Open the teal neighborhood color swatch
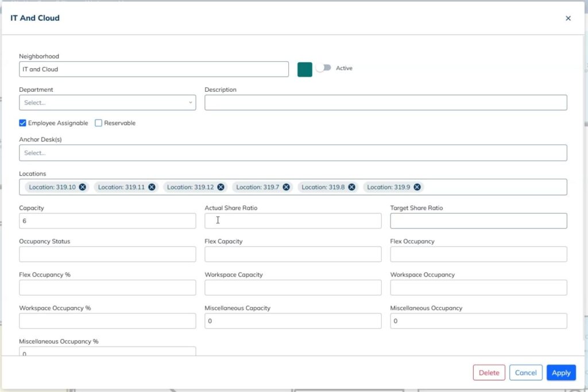This screenshot has width=588, height=392. pos(304,69)
